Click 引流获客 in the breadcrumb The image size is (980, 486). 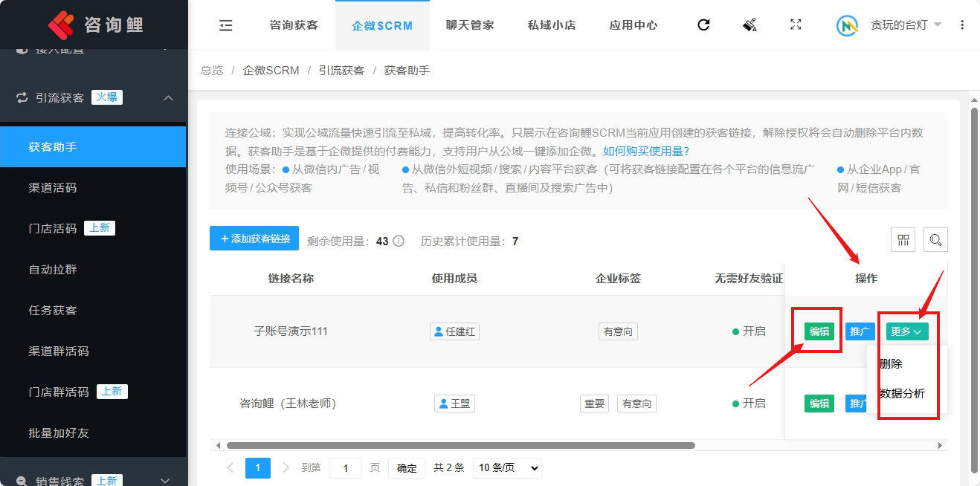tap(342, 71)
